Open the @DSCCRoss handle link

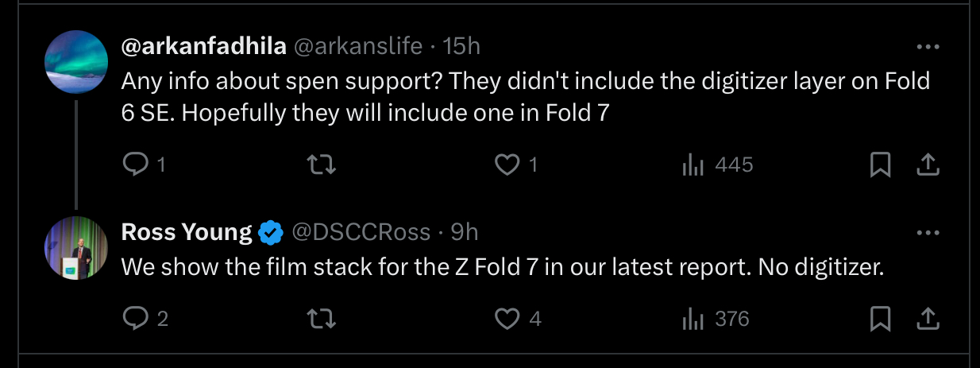click(362, 233)
